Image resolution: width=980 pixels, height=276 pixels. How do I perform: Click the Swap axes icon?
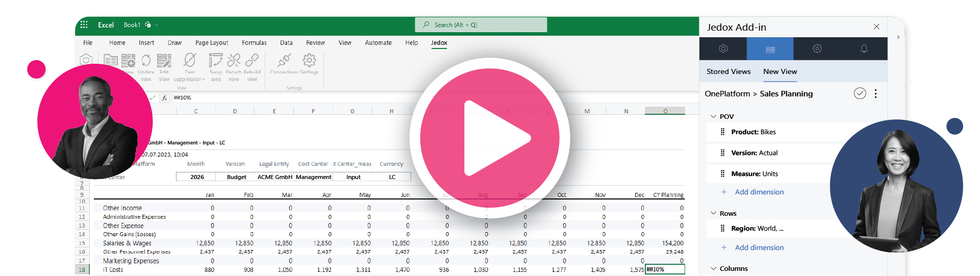pyautogui.click(x=216, y=60)
